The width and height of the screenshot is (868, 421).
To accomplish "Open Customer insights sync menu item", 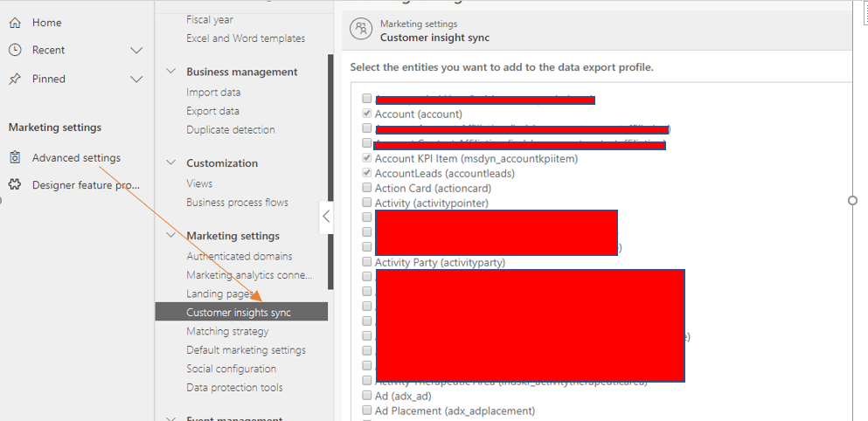I will coord(239,313).
